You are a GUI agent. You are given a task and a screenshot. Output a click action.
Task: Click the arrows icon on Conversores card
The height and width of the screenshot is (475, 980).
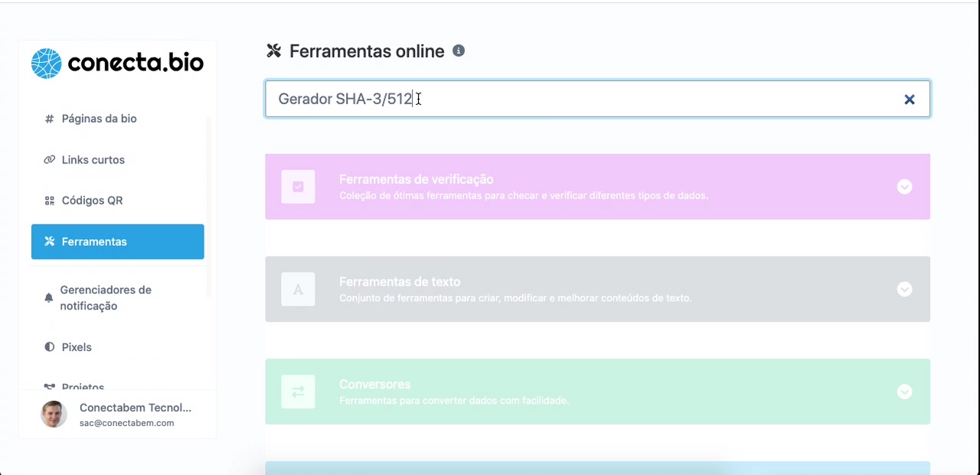coord(298,391)
